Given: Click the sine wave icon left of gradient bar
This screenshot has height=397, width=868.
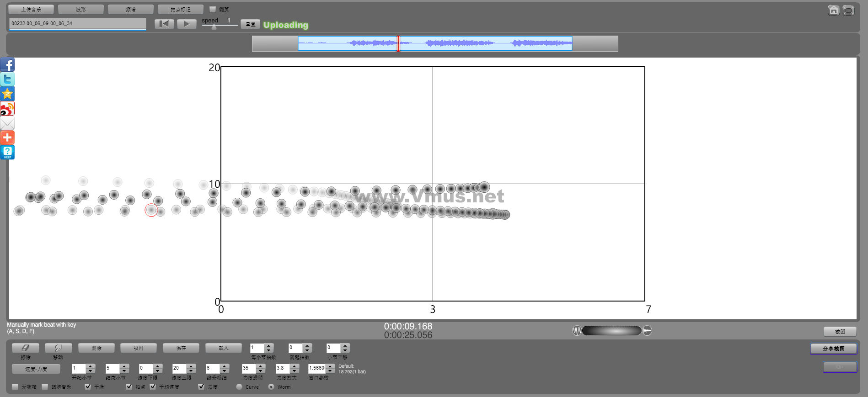Looking at the screenshot, I should tap(577, 330).
